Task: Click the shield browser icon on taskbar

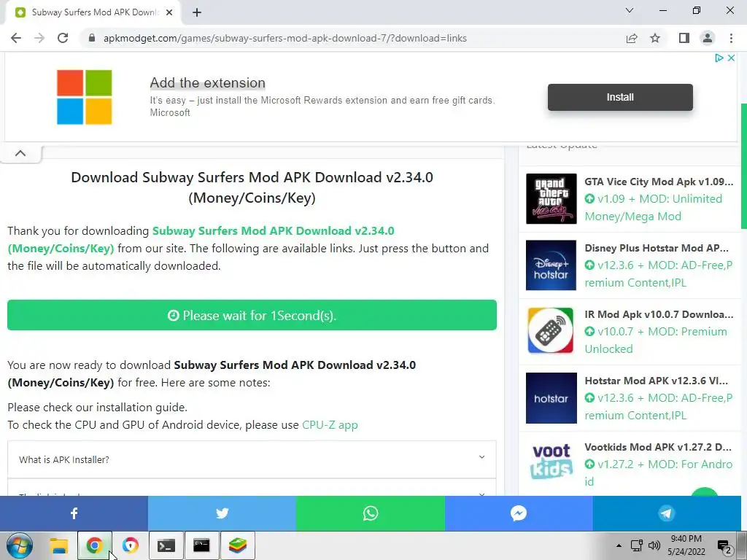Action: pos(130,545)
